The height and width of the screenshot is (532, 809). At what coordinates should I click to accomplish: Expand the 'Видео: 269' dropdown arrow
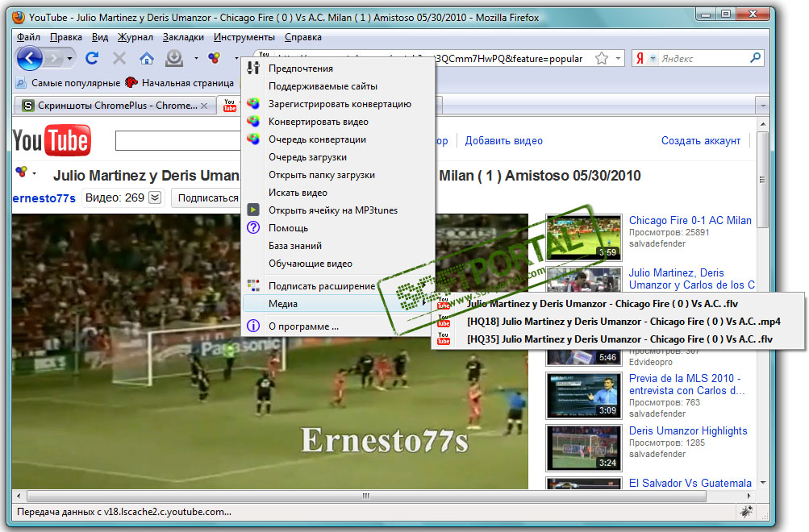(x=155, y=197)
